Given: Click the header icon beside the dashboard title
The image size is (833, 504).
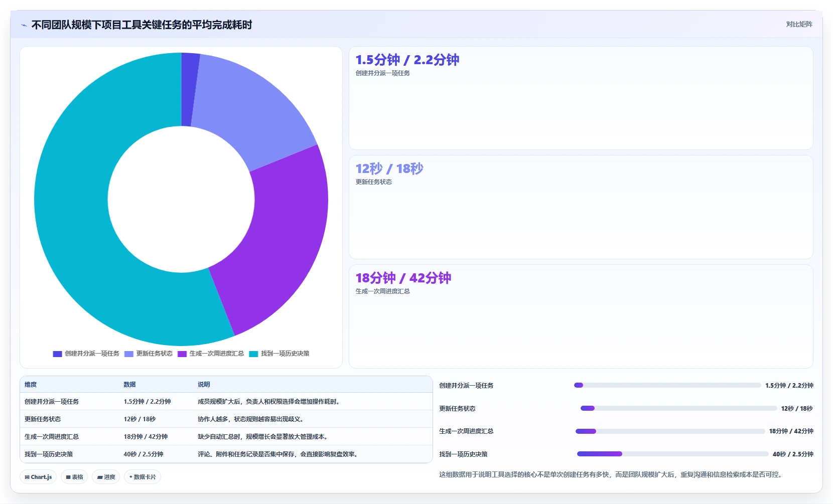Looking at the screenshot, I should click(x=24, y=25).
